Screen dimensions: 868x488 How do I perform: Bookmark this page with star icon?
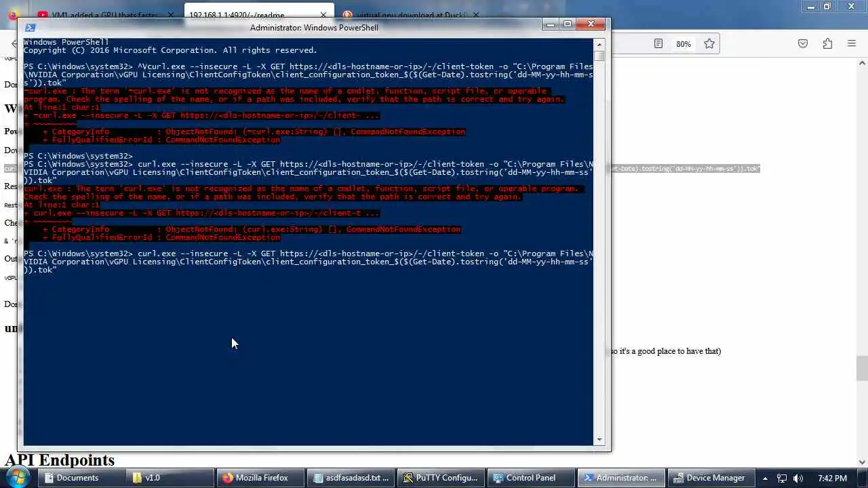[709, 44]
